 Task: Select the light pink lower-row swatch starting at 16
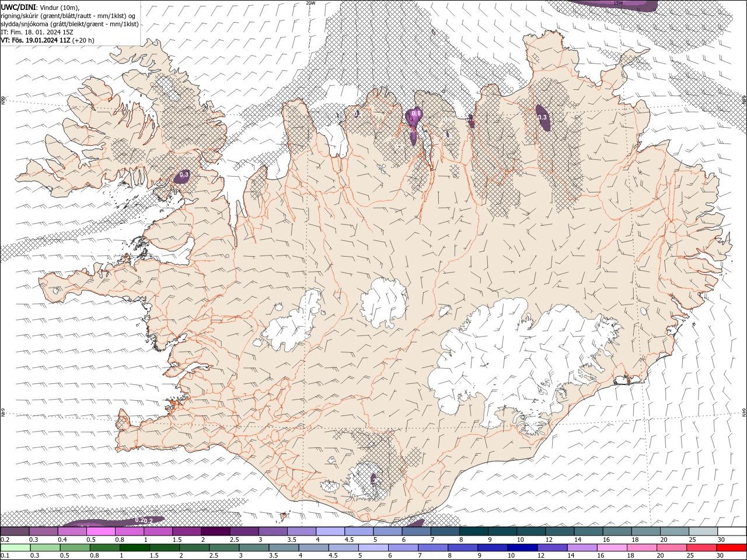[x=612, y=548]
